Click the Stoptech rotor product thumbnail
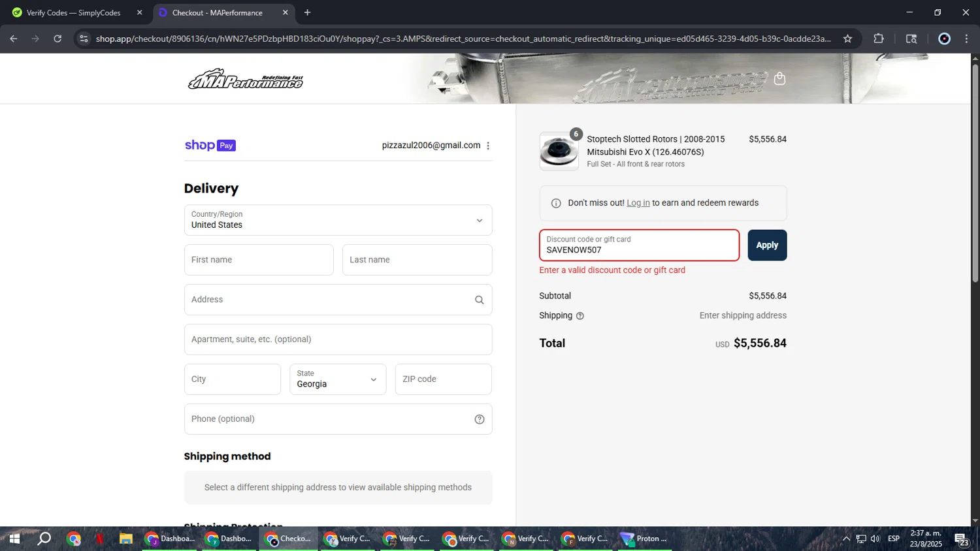Viewport: 980px width, 551px height. click(x=559, y=151)
